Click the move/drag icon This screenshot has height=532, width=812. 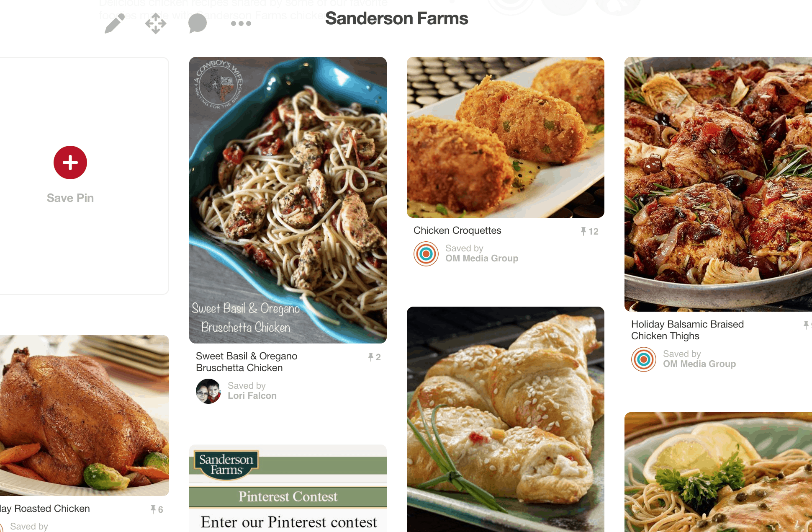coord(155,23)
